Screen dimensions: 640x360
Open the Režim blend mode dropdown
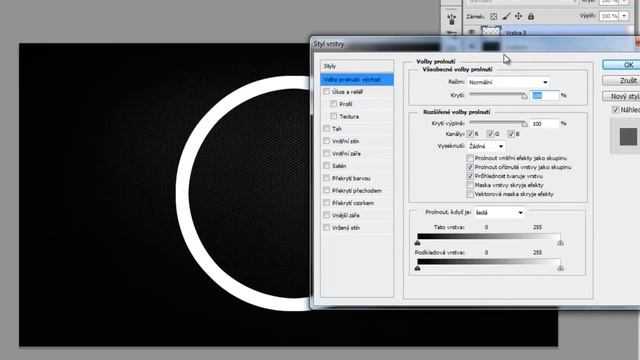coord(508,82)
